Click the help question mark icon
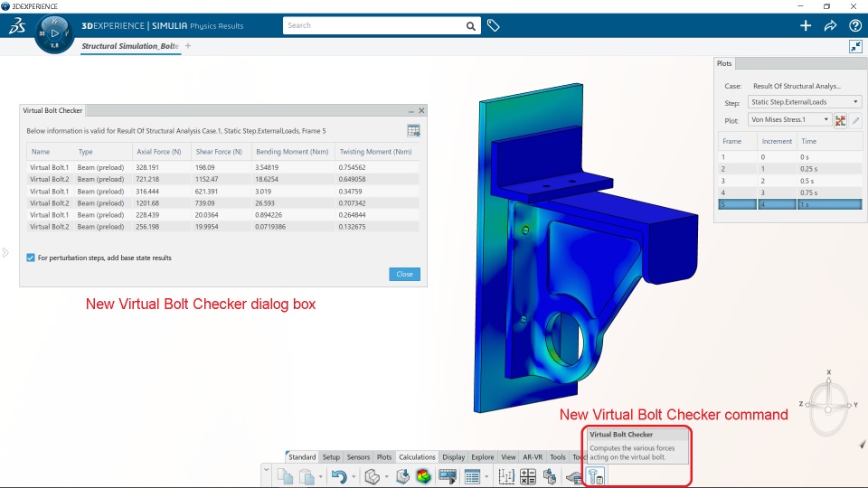The height and width of the screenshot is (488, 868). (x=855, y=25)
